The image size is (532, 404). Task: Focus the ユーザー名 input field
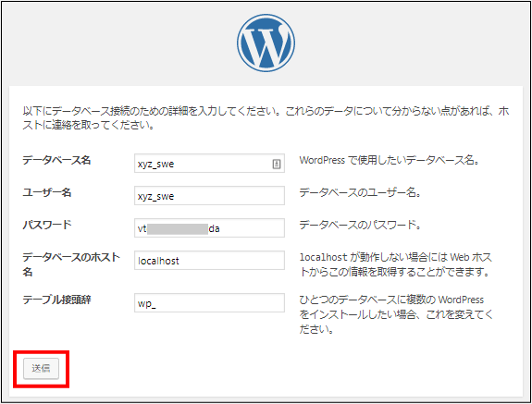tap(209, 196)
